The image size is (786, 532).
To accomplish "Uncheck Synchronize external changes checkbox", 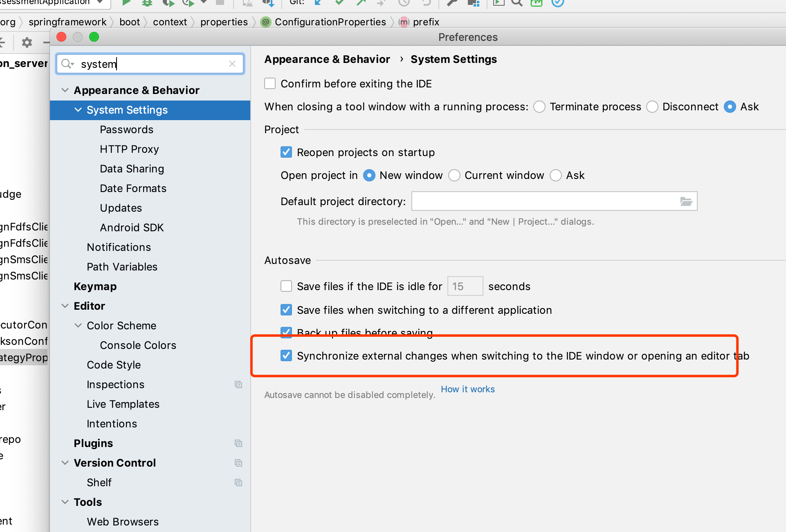I will [286, 356].
